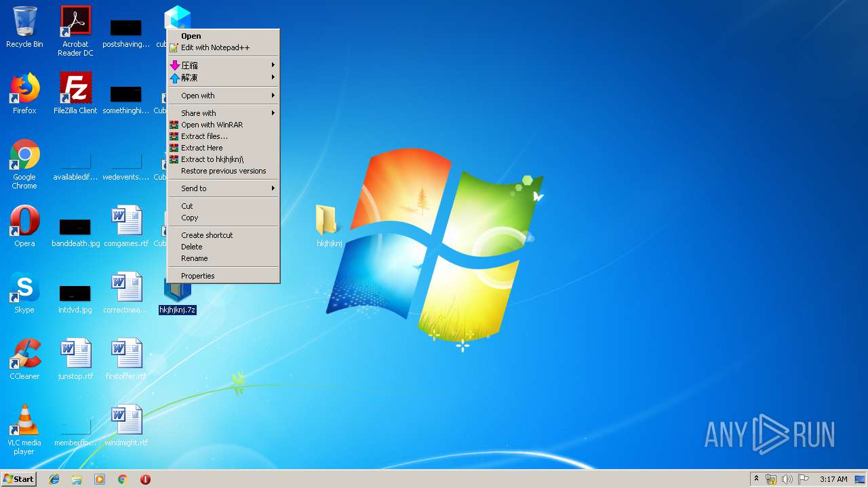This screenshot has height=488, width=868.
Task: Open Opera from the taskbar
Action: pos(145,479)
